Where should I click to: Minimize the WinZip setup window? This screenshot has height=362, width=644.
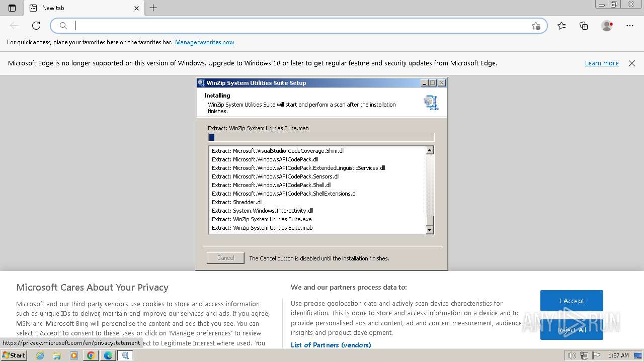[x=424, y=83]
